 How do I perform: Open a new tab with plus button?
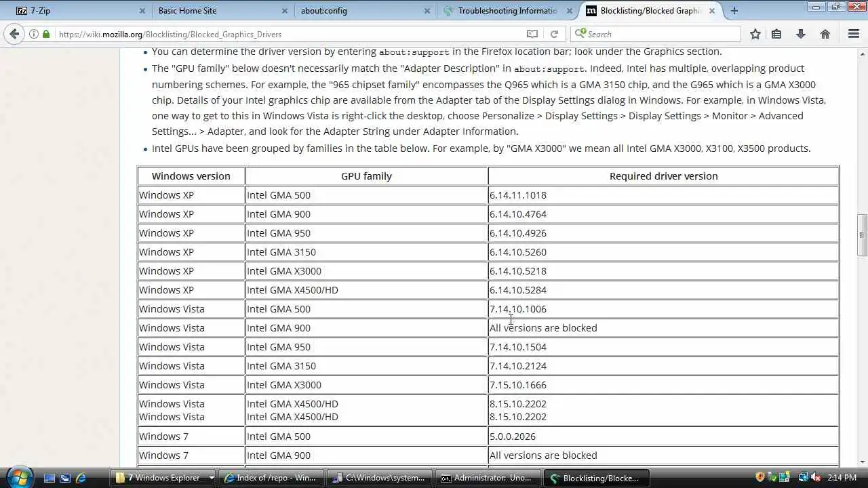(734, 11)
